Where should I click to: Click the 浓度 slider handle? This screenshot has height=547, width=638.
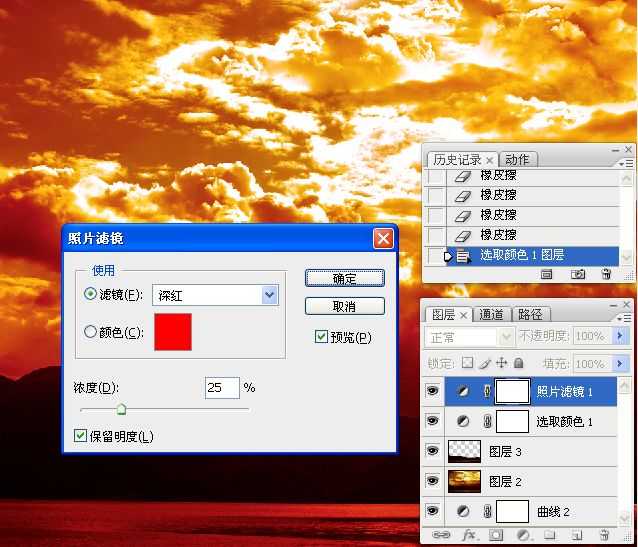121,409
